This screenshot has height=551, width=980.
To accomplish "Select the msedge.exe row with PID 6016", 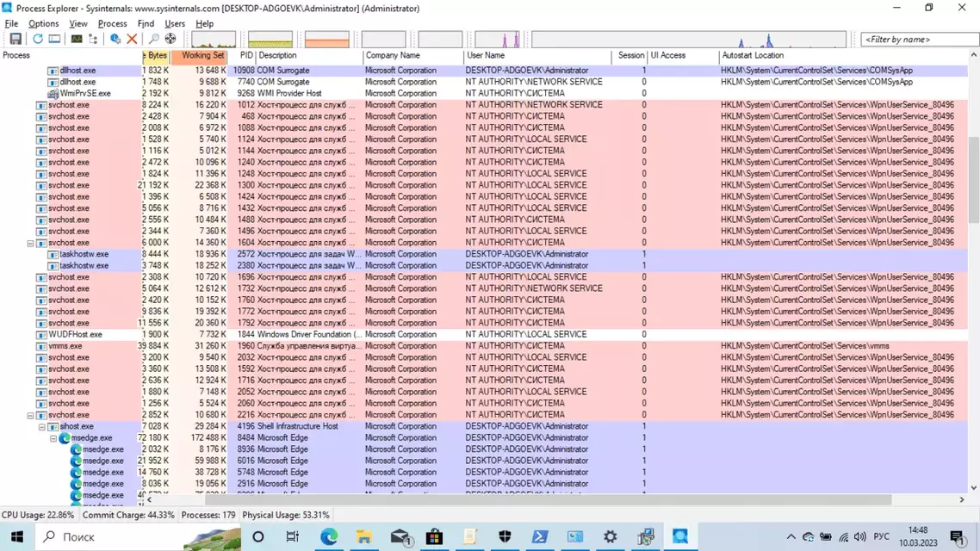I will tap(484, 461).
